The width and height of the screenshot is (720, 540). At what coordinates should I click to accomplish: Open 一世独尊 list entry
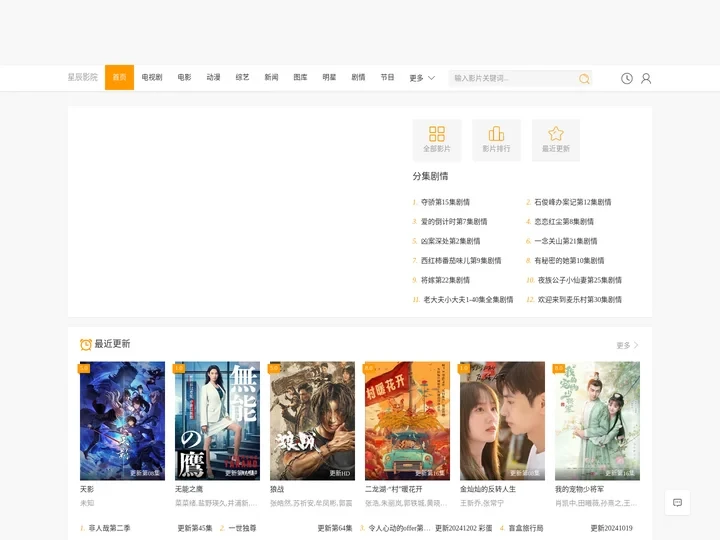coord(242,529)
